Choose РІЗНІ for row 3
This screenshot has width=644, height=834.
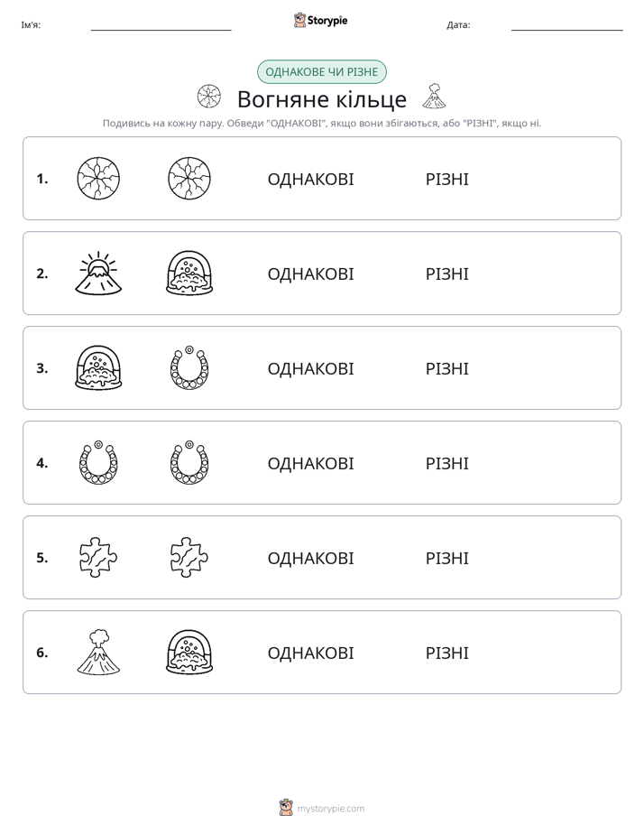tap(446, 368)
